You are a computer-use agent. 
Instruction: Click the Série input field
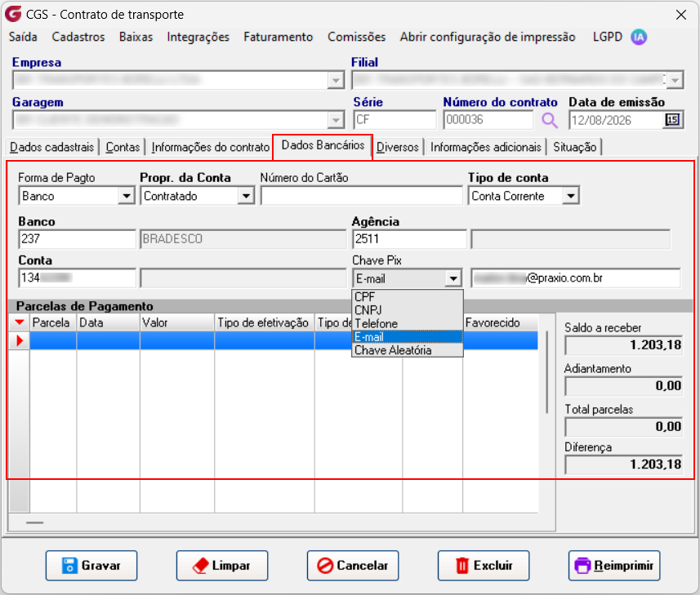point(395,120)
